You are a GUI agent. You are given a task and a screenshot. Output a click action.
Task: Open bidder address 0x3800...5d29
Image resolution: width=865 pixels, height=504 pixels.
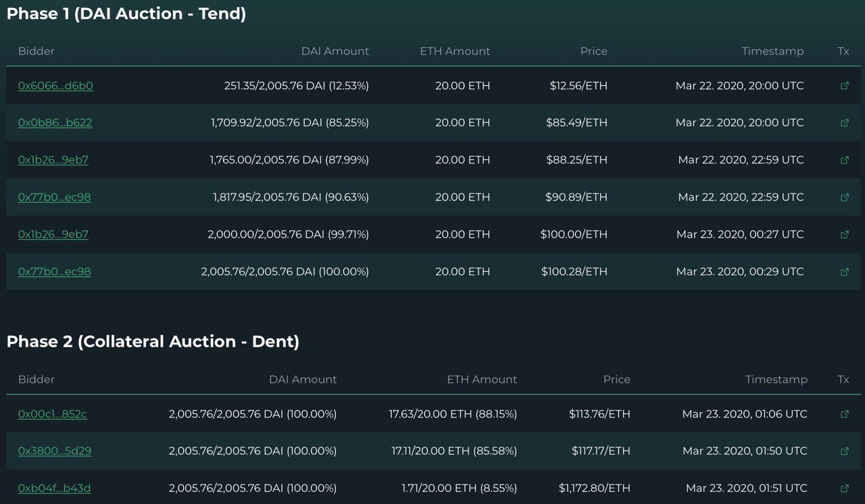pyautogui.click(x=54, y=451)
